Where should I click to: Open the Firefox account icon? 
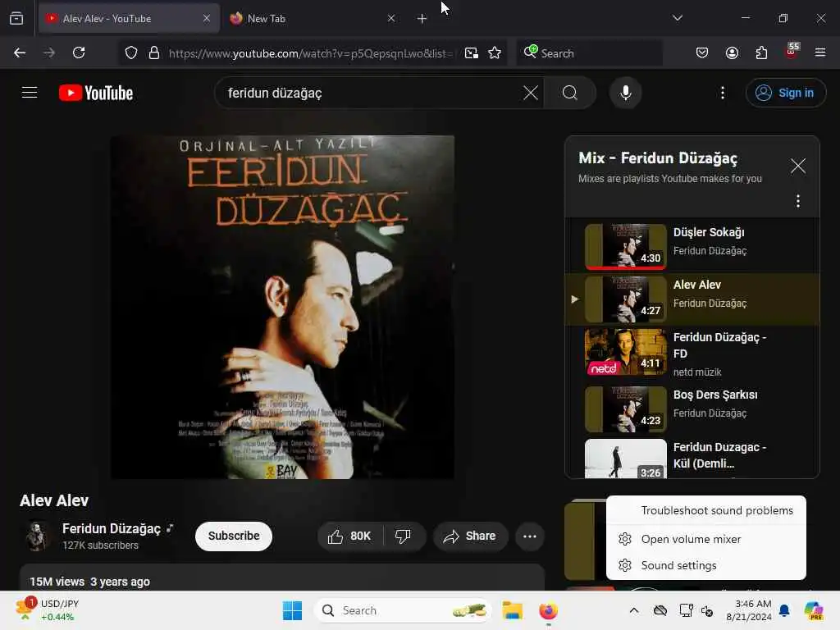pyautogui.click(x=732, y=52)
